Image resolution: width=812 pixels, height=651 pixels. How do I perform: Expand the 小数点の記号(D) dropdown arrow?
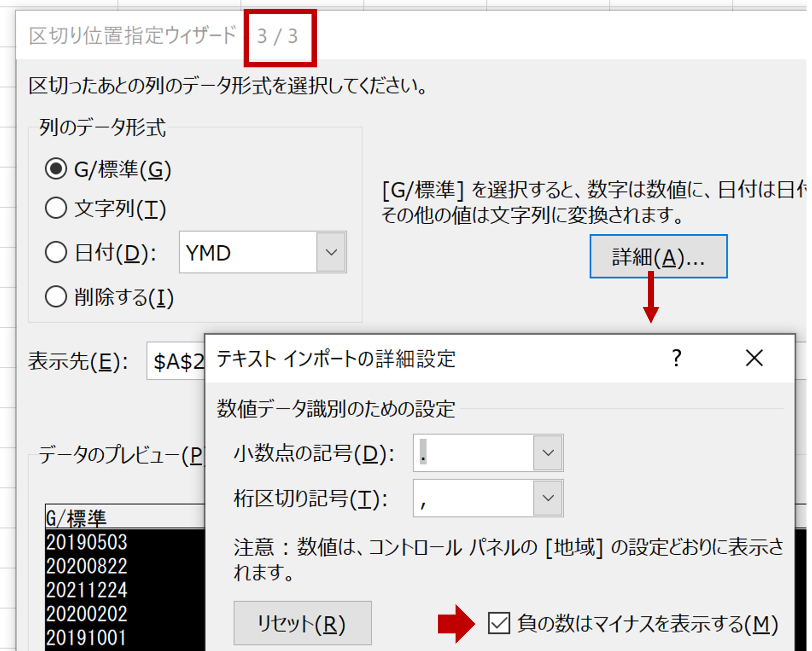click(x=548, y=453)
